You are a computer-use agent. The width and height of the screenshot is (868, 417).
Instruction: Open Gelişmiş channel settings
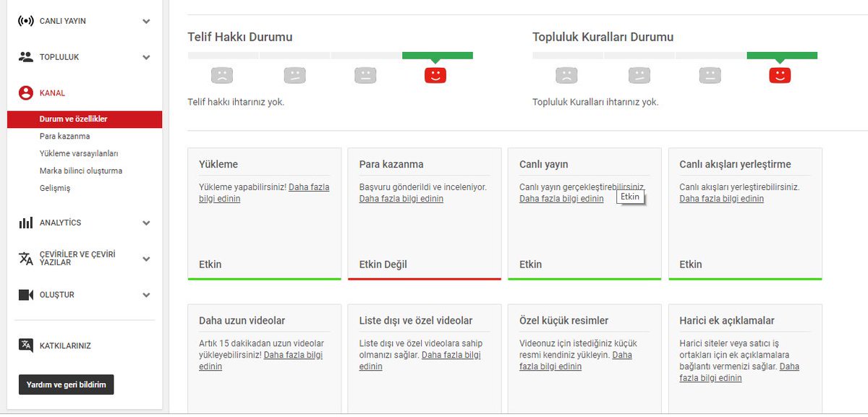point(55,188)
